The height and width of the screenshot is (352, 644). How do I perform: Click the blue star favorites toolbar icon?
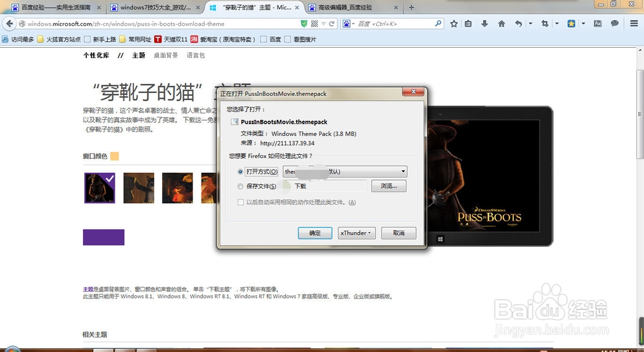(x=571, y=24)
